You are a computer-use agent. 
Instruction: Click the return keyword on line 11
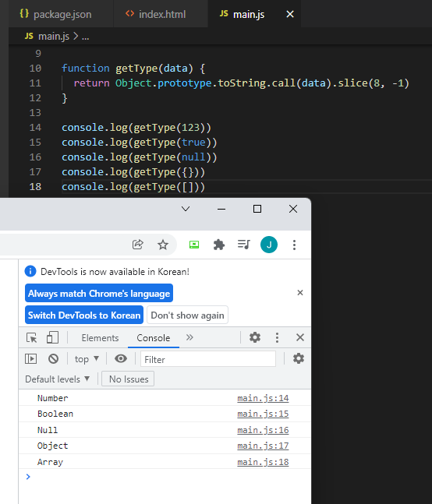(92, 83)
